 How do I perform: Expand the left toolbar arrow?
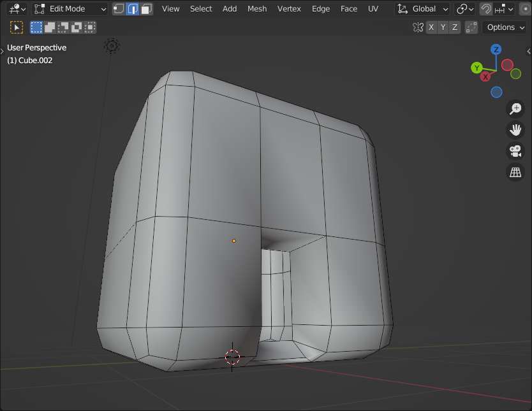tap(2, 51)
